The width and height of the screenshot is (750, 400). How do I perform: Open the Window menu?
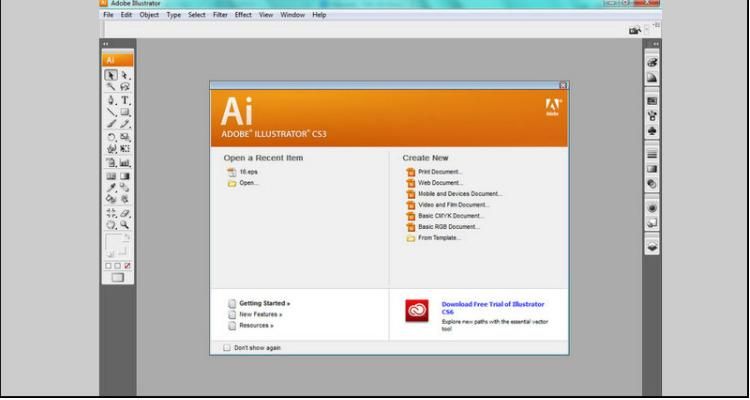(293, 15)
